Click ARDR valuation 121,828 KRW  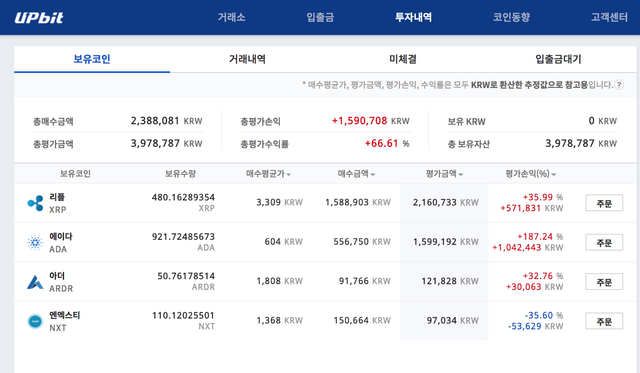(x=450, y=281)
